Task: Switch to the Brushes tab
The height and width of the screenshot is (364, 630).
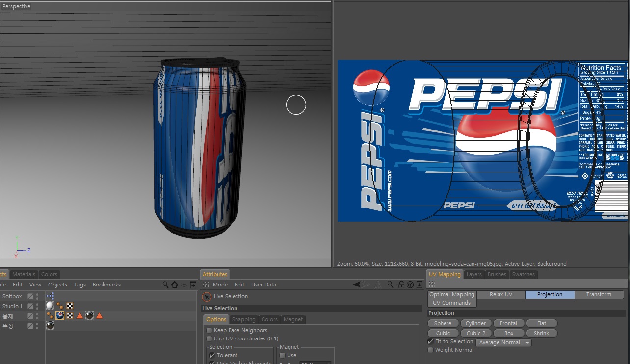Action: click(497, 274)
